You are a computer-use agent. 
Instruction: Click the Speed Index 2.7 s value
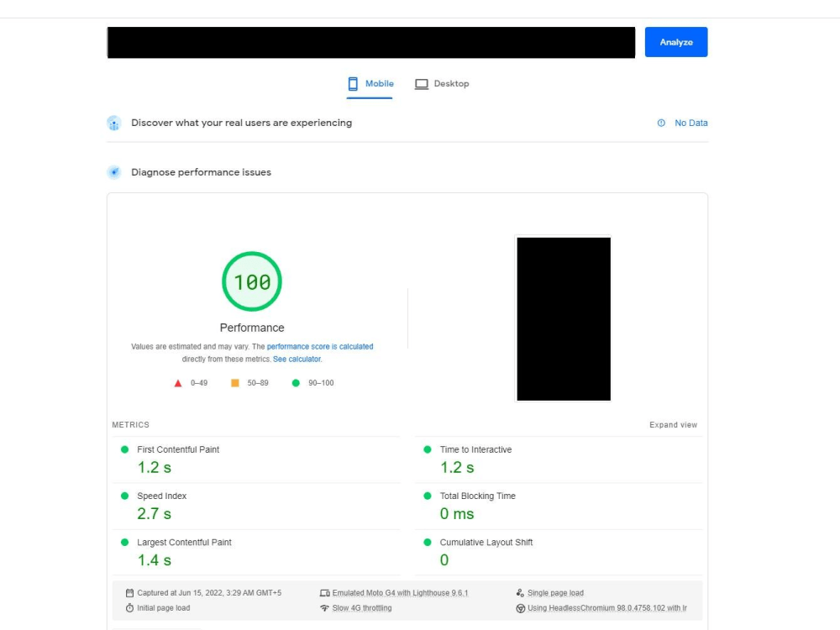[x=155, y=514]
